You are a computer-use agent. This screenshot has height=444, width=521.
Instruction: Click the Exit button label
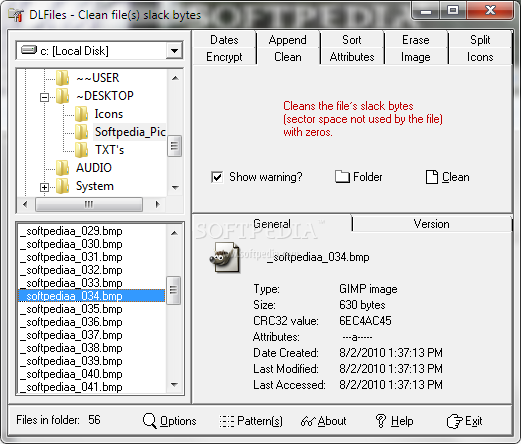click(474, 421)
